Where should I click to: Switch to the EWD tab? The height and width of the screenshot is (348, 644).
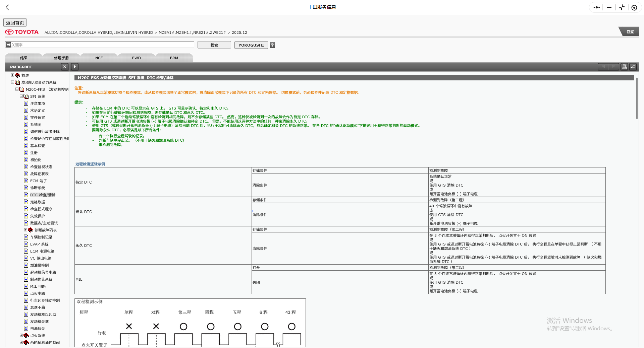pos(137,58)
